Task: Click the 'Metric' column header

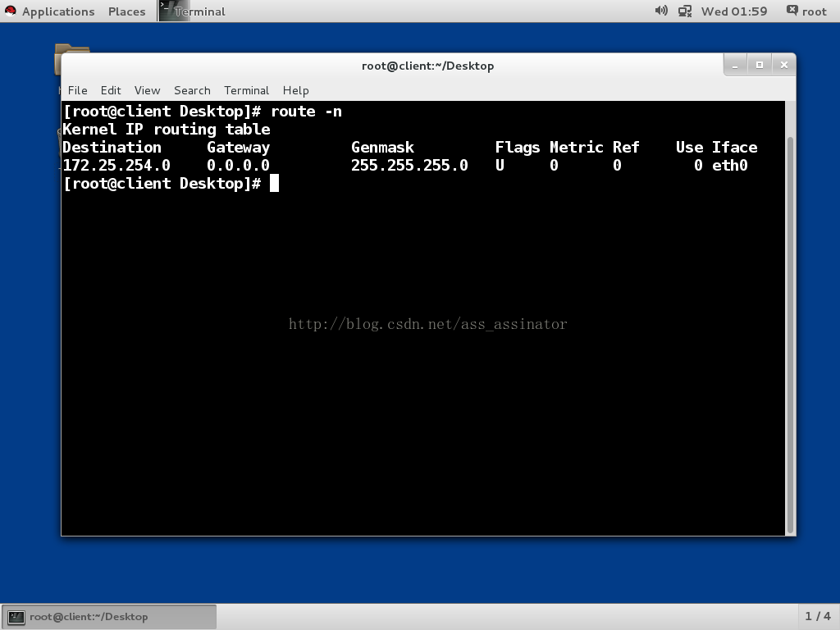Action: [x=577, y=147]
